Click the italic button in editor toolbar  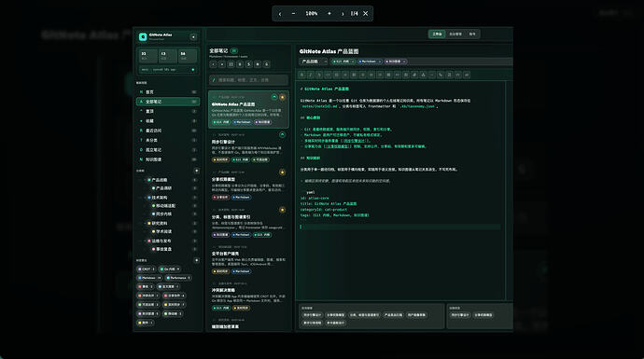311,75
